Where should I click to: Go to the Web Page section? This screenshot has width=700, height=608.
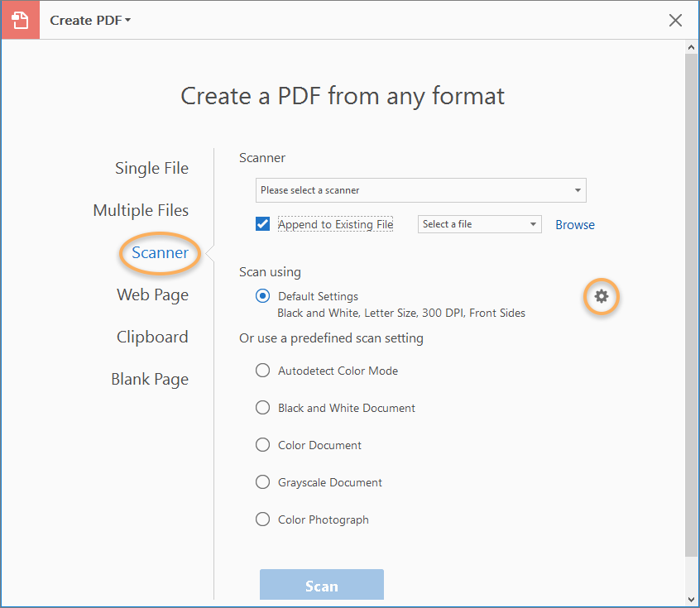coord(152,294)
